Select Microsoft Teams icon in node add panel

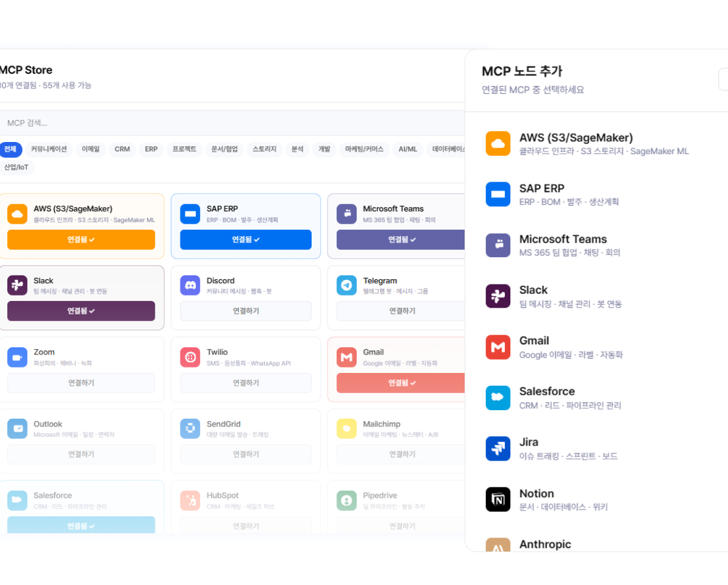coord(498,245)
